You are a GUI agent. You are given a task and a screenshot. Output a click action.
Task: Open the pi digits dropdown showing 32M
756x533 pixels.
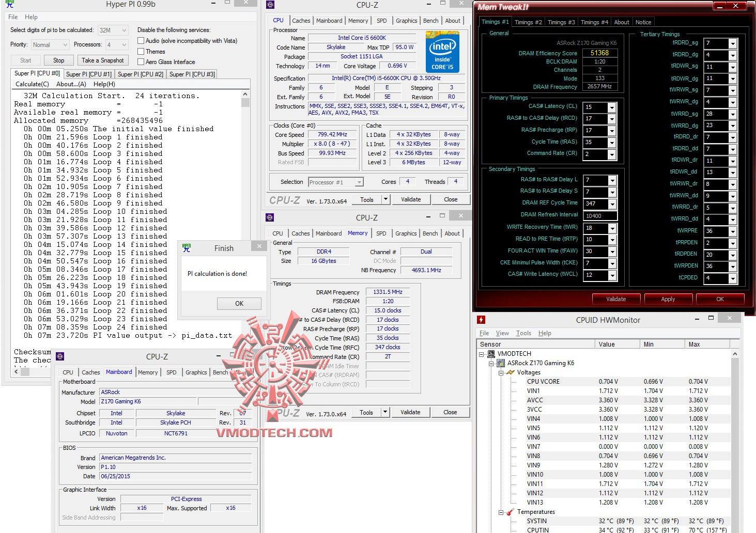(x=113, y=30)
